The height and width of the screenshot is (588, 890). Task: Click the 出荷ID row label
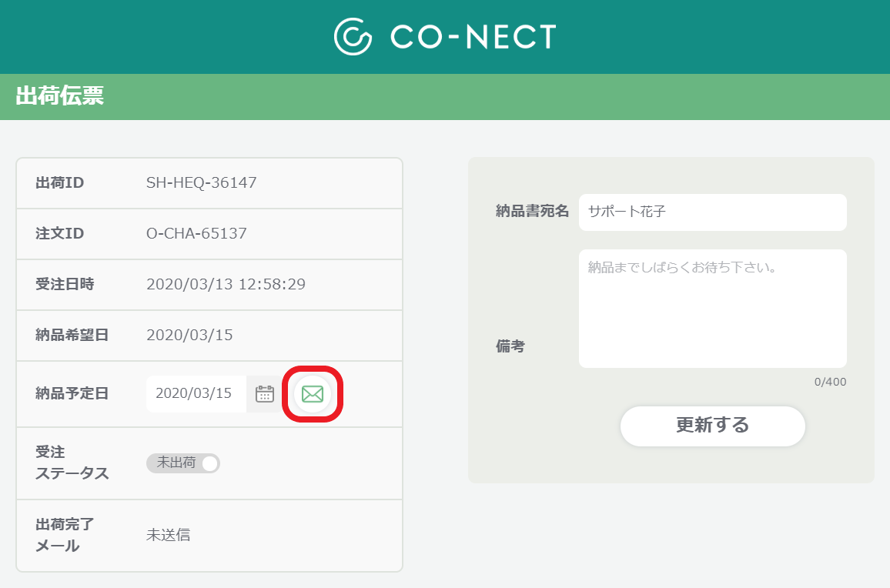(x=59, y=182)
